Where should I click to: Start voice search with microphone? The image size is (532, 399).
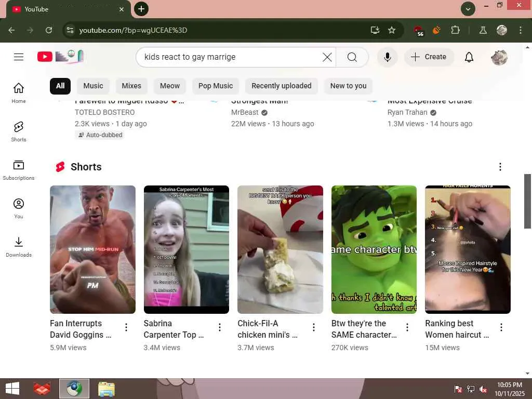(x=387, y=57)
